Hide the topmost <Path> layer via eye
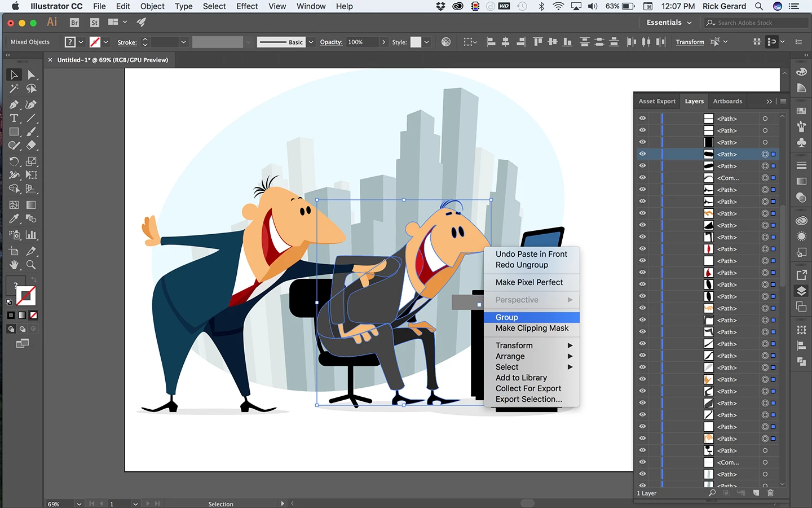The height and width of the screenshot is (508, 812). click(x=642, y=119)
